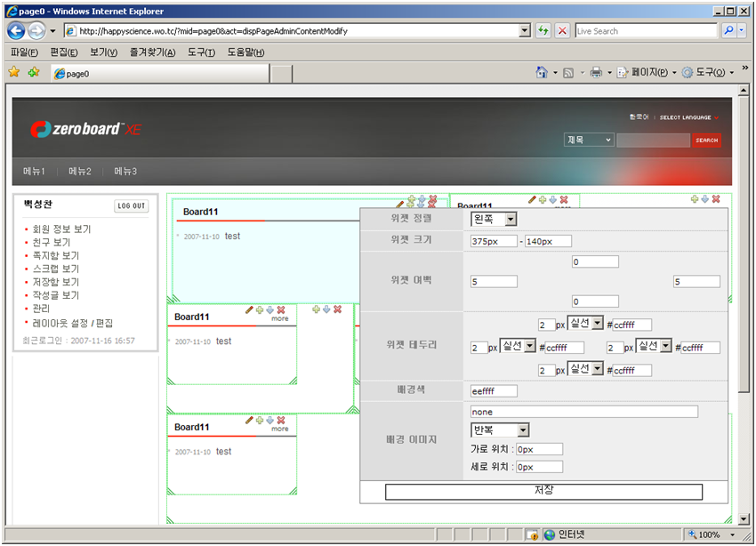Image resolution: width=756 pixels, height=546 pixels.
Task: Click the top border color field #ccffff
Action: [x=631, y=325]
